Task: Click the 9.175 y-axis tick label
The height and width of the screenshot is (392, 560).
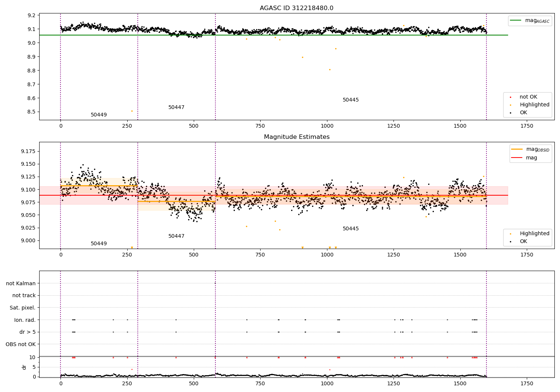Action: 29,151
